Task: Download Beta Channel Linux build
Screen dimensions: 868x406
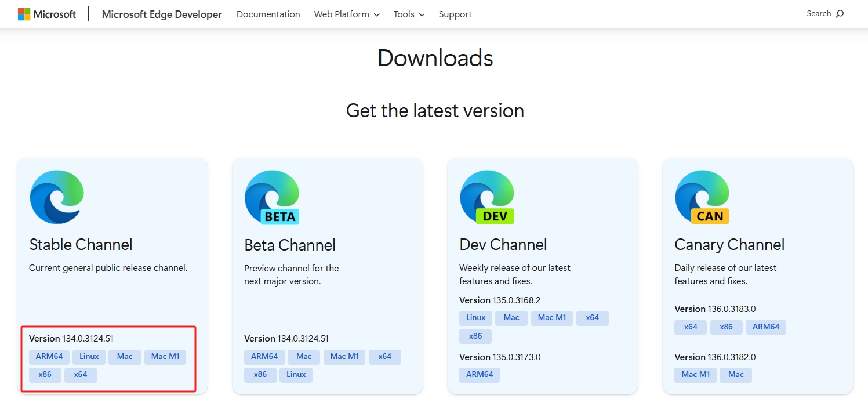Action: coord(296,375)
